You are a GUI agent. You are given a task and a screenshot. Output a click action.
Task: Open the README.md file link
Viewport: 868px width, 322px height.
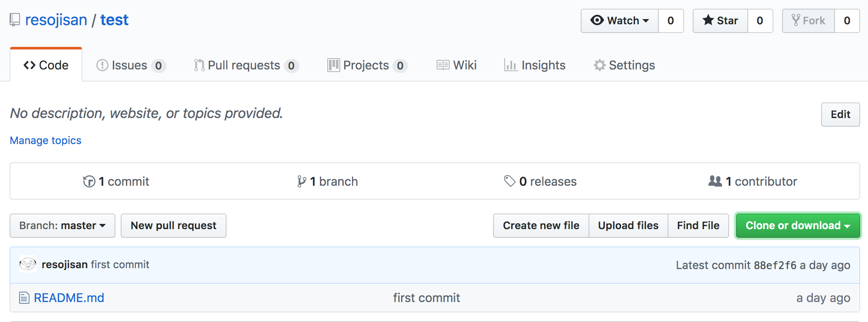point(69,298)
